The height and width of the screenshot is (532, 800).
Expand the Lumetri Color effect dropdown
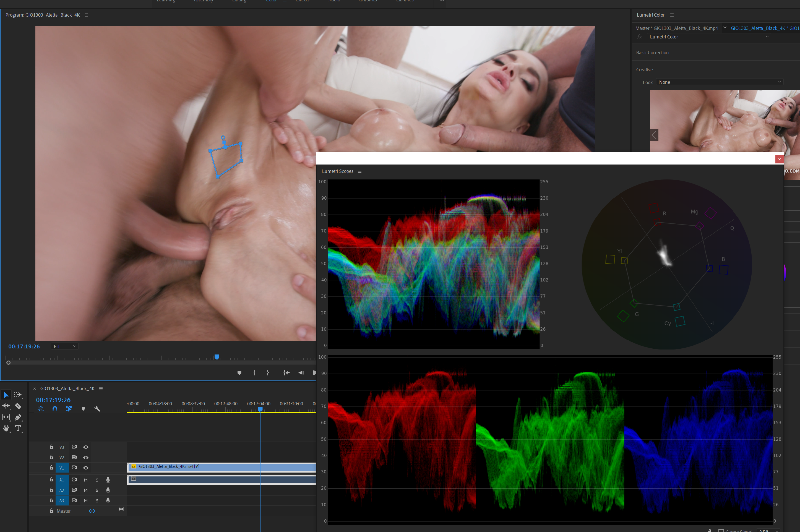[x=709, y=37]
